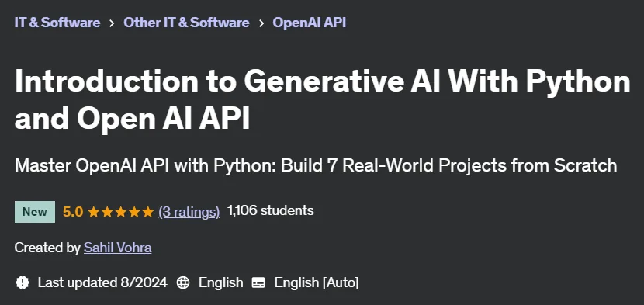644x305 pixels.
Task: Click the green New badge
Action: 34,212
